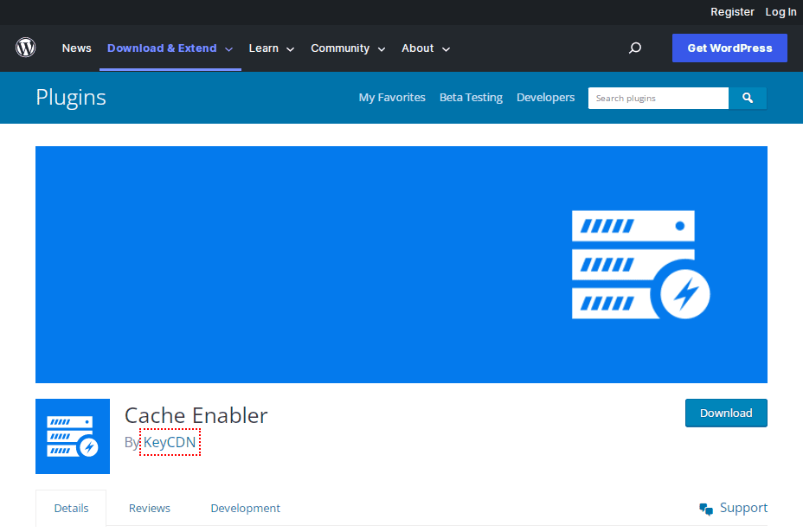The height and width of the screenshot is (532, 803).
Task: Submit plugin search with magnifier button
Action: [x=747, y=98]
